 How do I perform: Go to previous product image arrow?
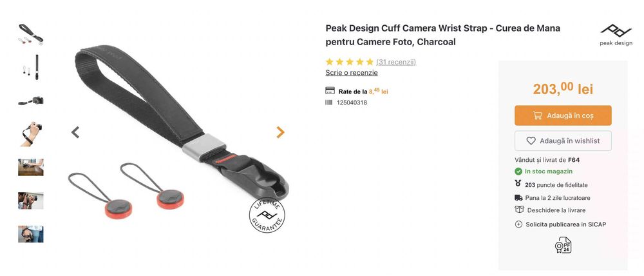[x=75, y=132]
